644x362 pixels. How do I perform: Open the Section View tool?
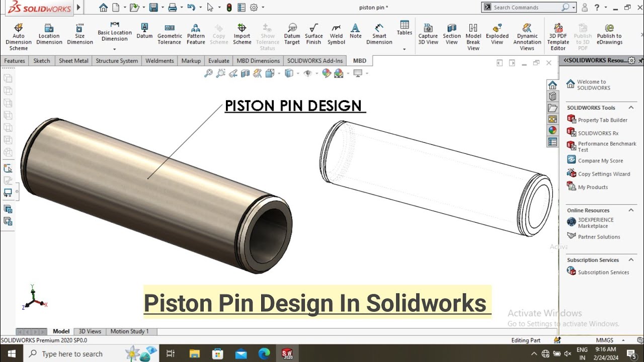tap(452, 34)
